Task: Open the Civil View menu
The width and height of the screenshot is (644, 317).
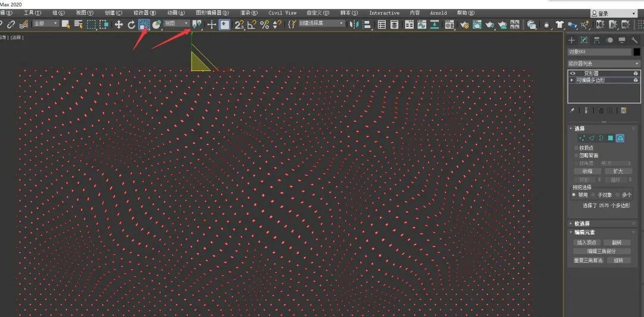Action: coord(283,13)
